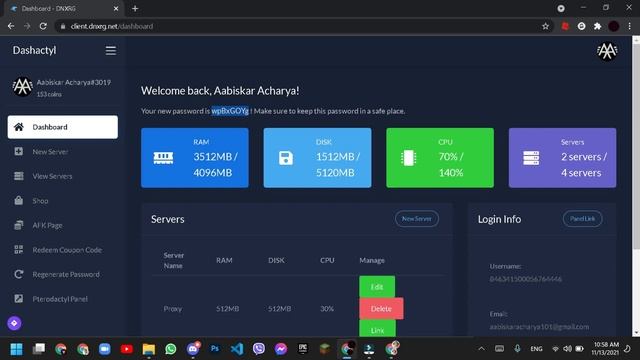Click the purple floating round button

[14, 323]
